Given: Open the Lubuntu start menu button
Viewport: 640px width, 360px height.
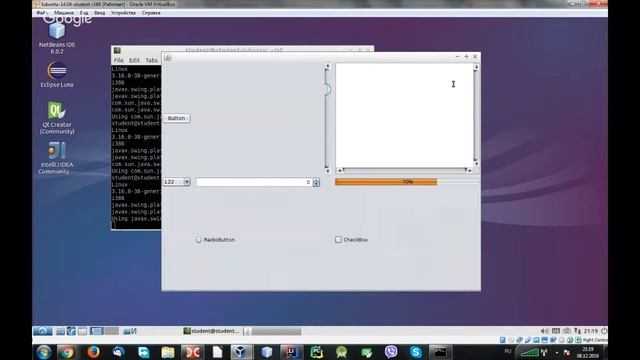Looking at the screenshot, I should 42,331.
